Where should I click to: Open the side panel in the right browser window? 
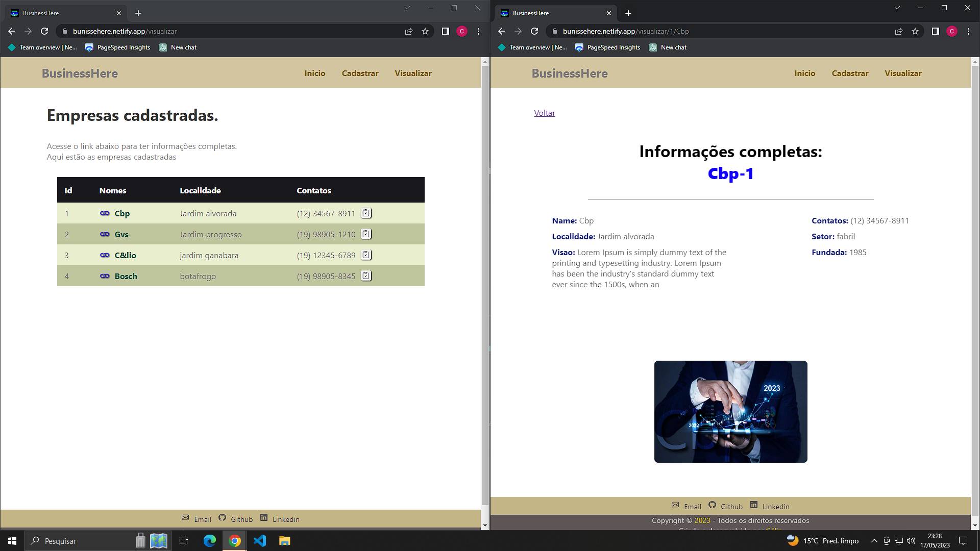tap(935, 31)
